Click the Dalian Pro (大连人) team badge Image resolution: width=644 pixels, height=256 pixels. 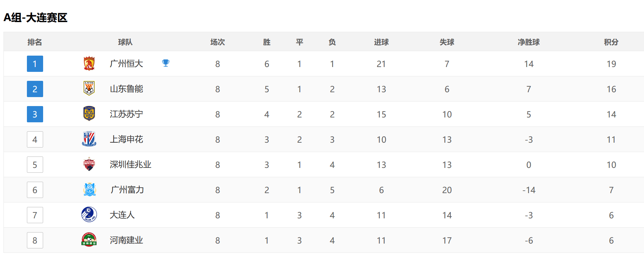[x=89, y=215]
